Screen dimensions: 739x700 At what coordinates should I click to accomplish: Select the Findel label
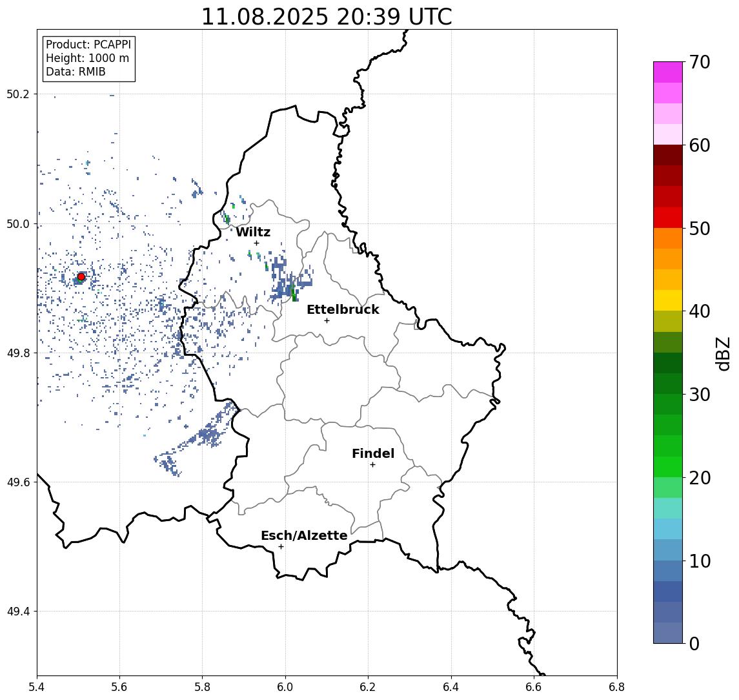pyautogui.click(x=373, y=453)
